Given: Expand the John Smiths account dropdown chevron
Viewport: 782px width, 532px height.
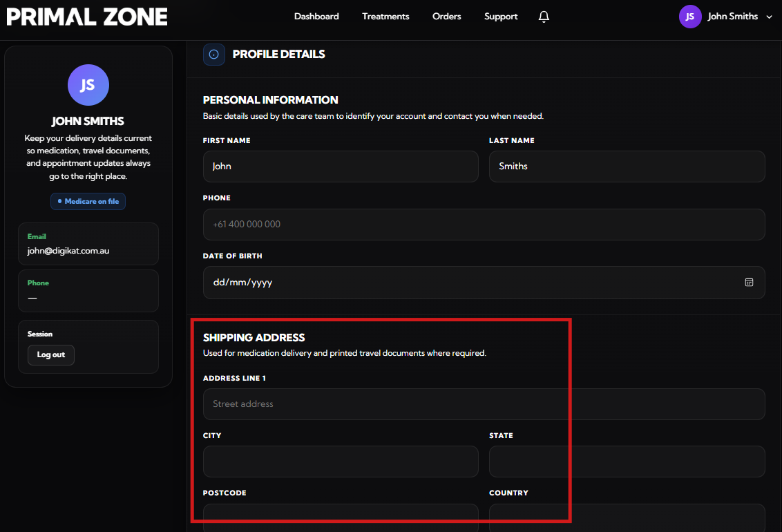Looking at the screenshot, I should (770, 17).
